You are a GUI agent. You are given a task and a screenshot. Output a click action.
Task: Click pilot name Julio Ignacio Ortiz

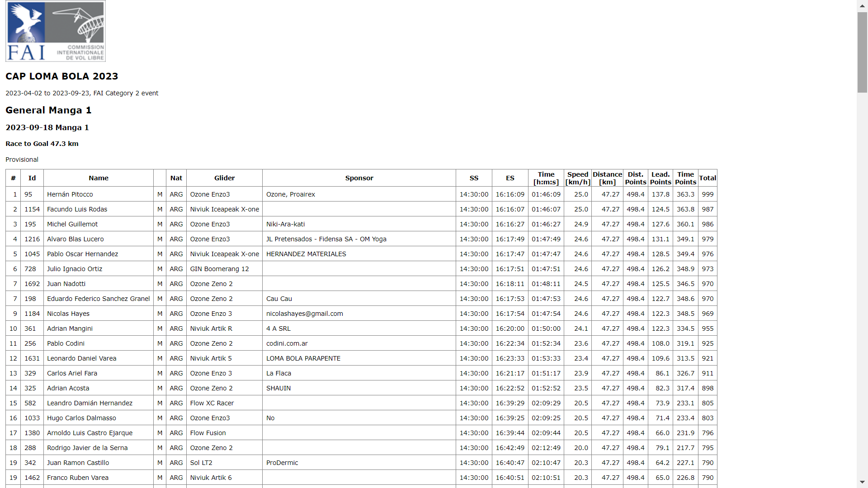click(75, 269)
